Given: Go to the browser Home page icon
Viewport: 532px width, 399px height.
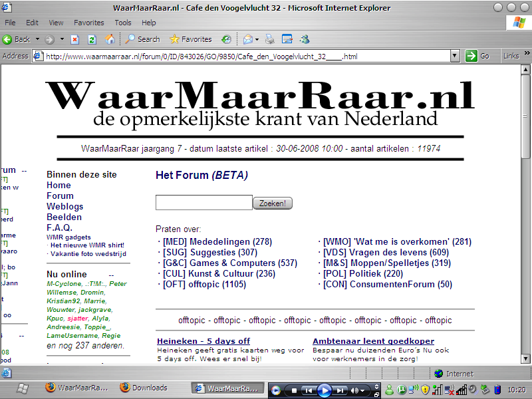Looking at the screenshot, I should click(108, 39).
